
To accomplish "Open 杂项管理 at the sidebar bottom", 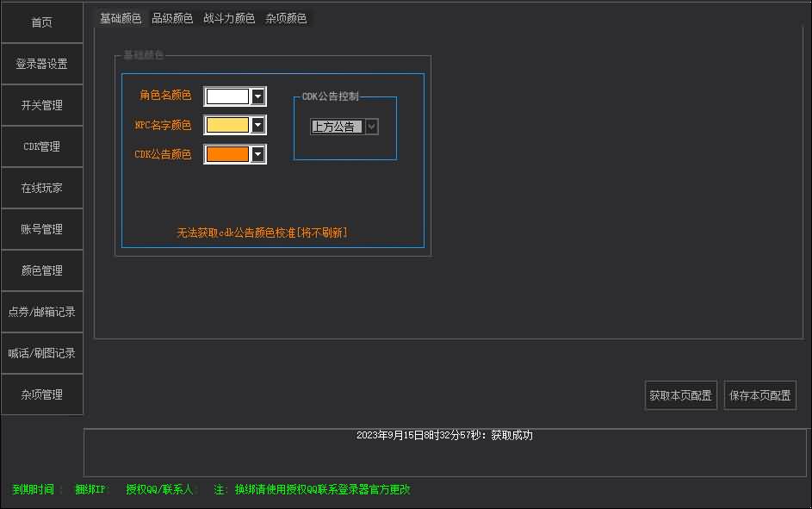I will point(40,394).
